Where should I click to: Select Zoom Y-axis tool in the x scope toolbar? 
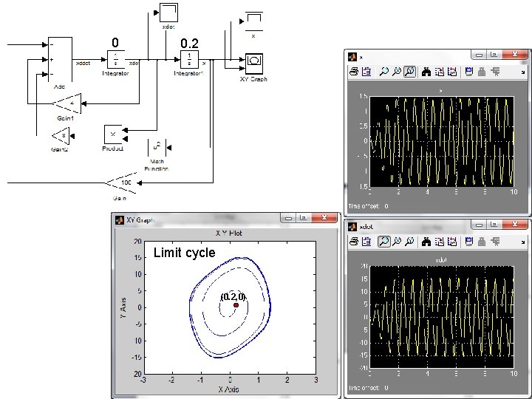tap(410, 72)
